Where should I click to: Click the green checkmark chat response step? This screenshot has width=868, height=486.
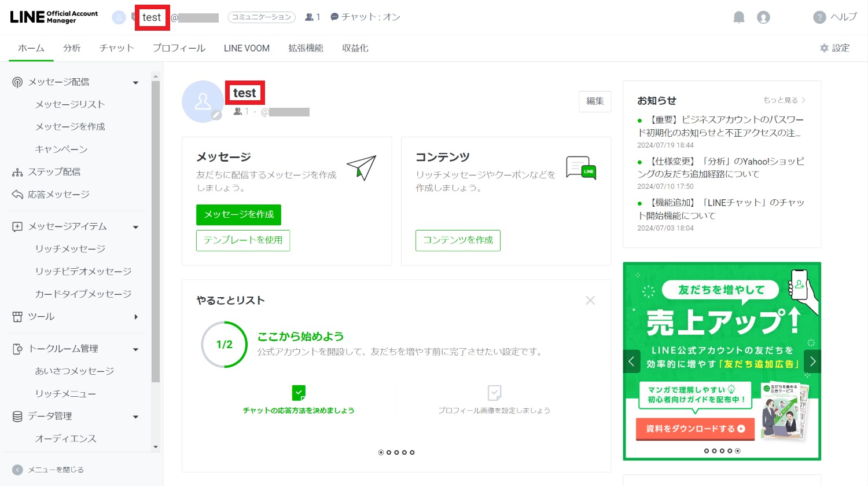coord(299,393)
